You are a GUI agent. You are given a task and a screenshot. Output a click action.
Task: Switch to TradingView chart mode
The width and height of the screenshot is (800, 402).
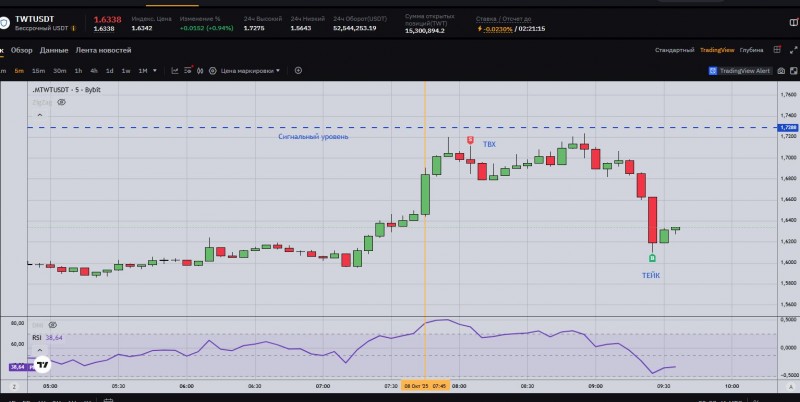[x=717, y=50]
